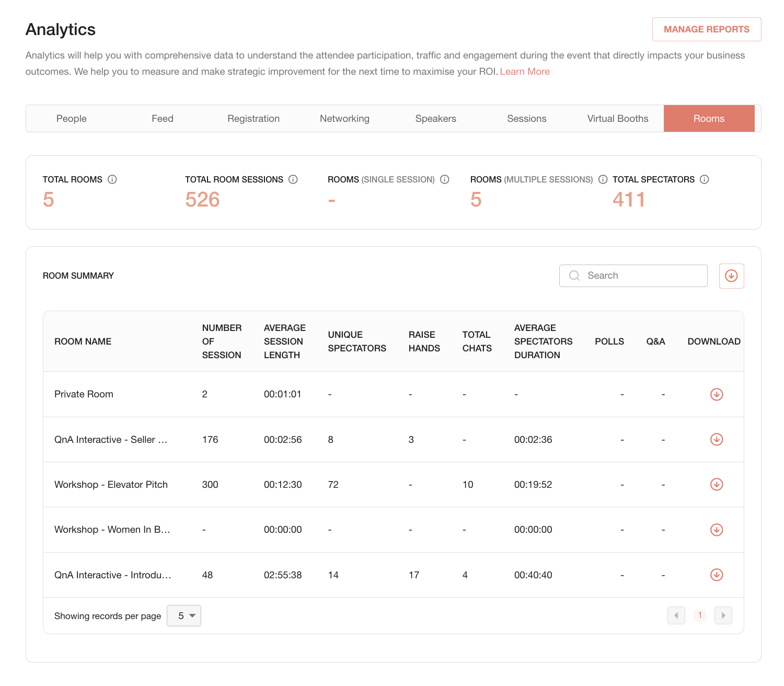Switch to the People tab
Image resolution: width=784 pixels, height=686 pixels.
[72, 119]
